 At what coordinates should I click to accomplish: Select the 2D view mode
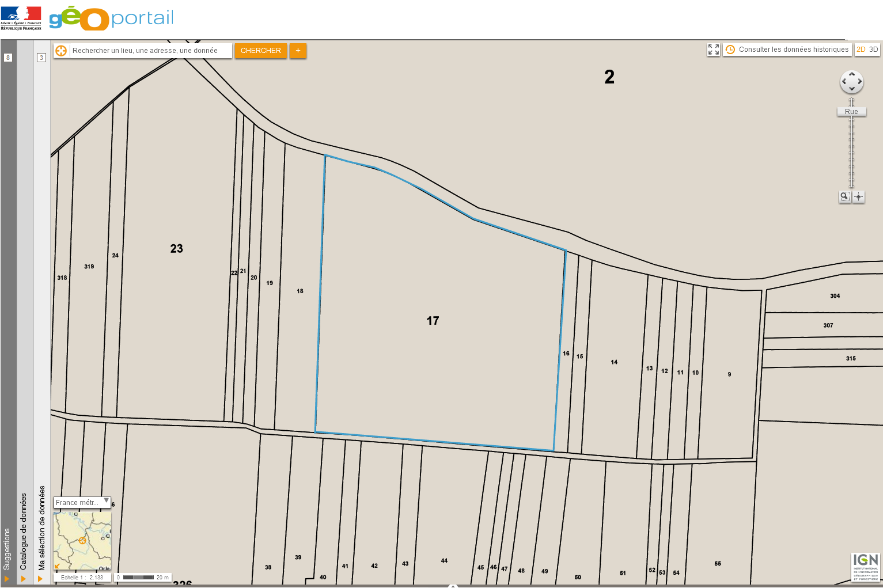[x=861, y=50]
